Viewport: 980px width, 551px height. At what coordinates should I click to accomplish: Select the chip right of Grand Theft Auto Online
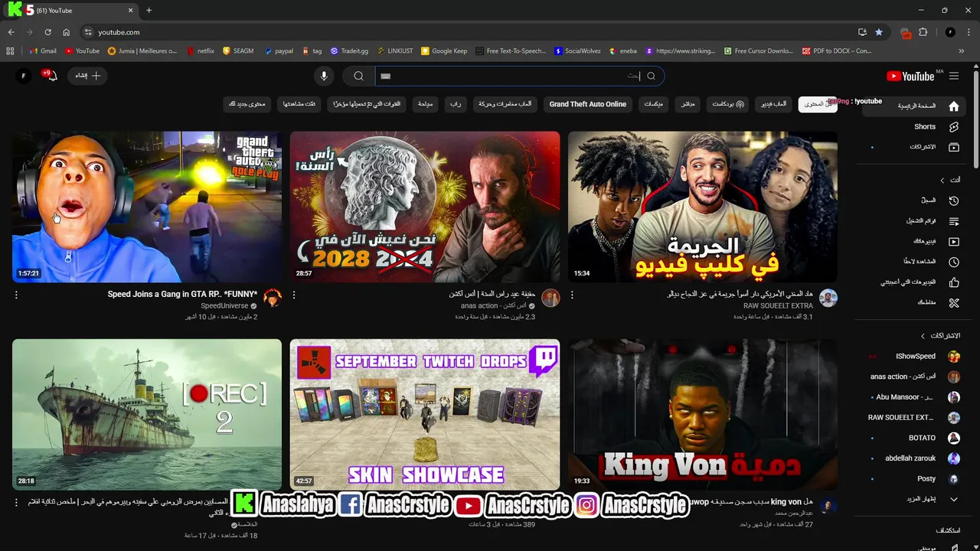tap(653, 104)
